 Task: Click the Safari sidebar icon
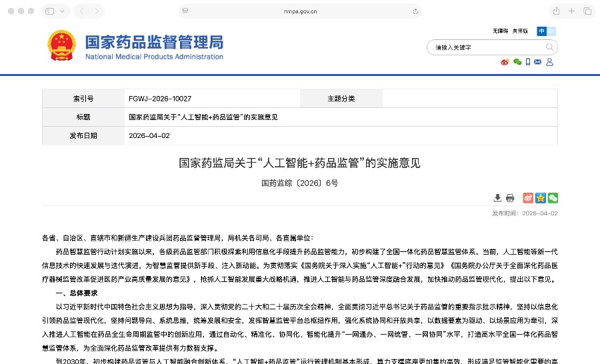pyautogui.click(x=50, y=11)
